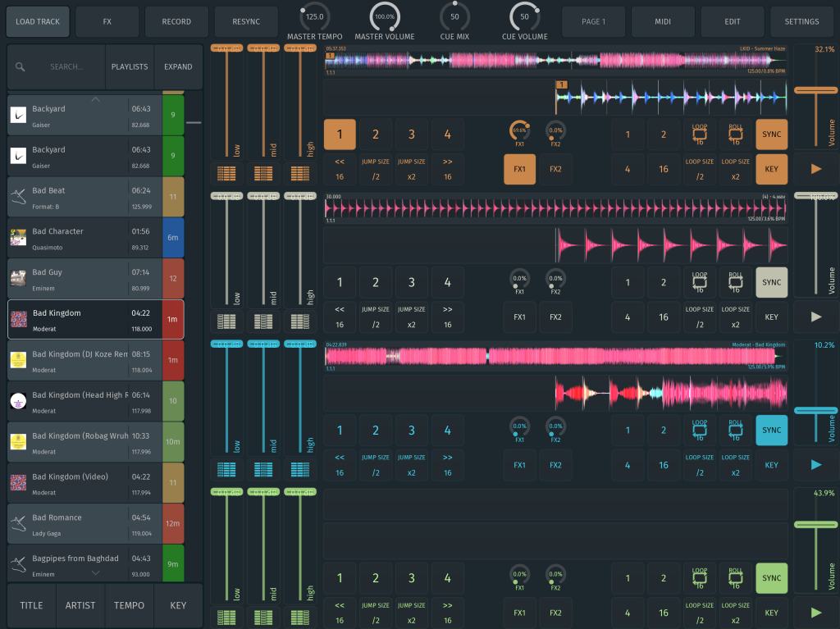840x629 pixels.
Task: Click the LOAD TRACK button
Action: (x=38, y=21)
